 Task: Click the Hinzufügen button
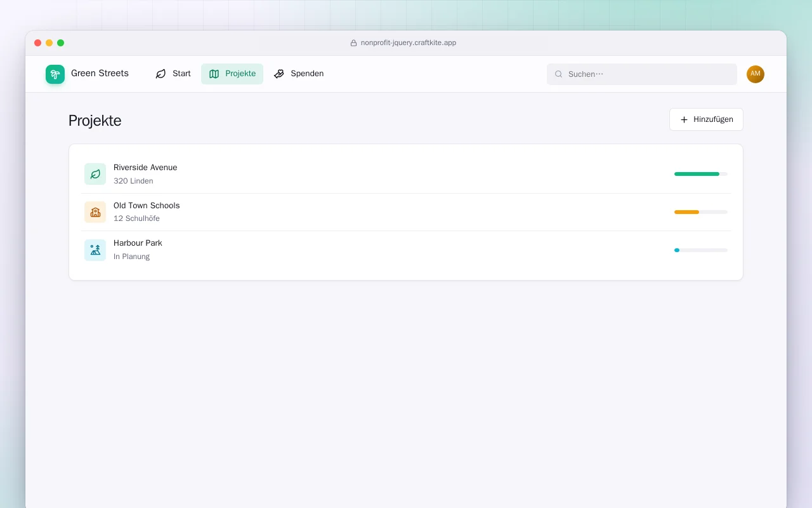click(x=706, y=119)
